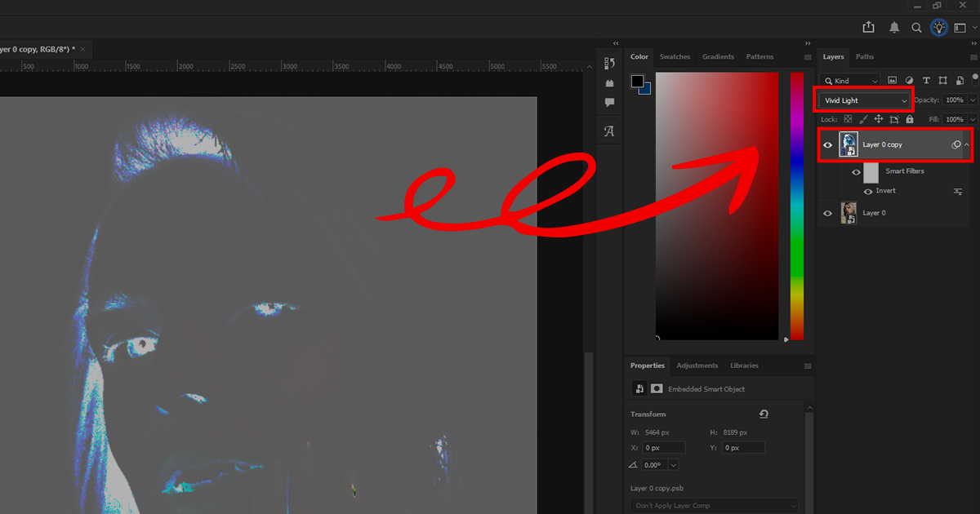This screenshot has height=514, width=980.
Task: Click smart filter indicator on Layer 0 copy
Action: 955,144
